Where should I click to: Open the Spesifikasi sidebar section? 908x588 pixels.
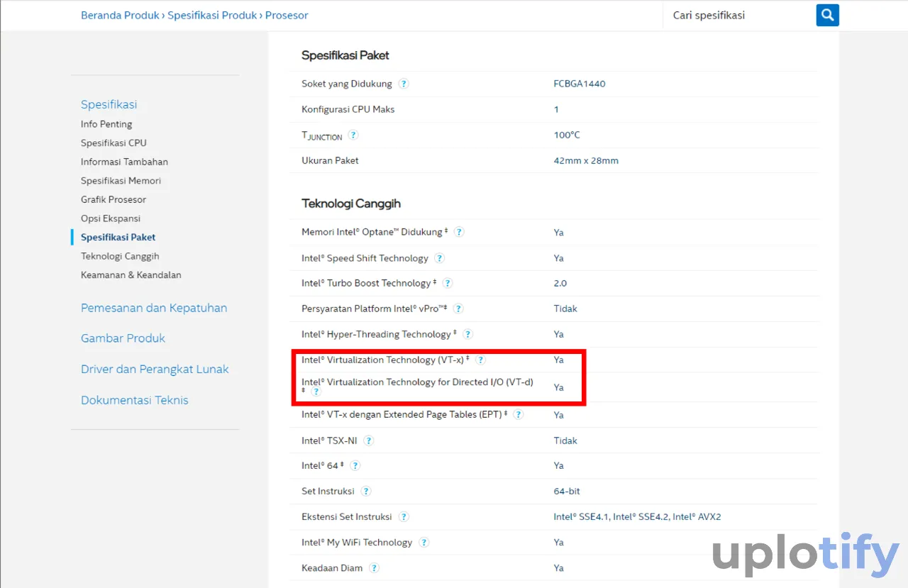(109, 104)
